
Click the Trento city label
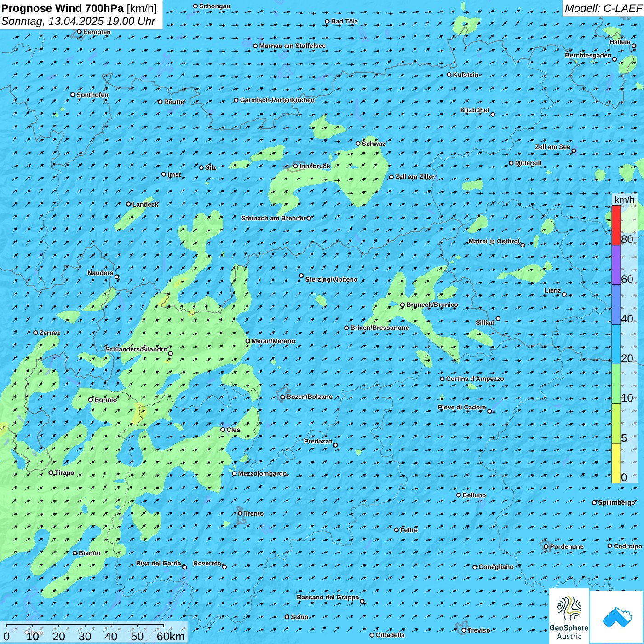pos(253,513)
